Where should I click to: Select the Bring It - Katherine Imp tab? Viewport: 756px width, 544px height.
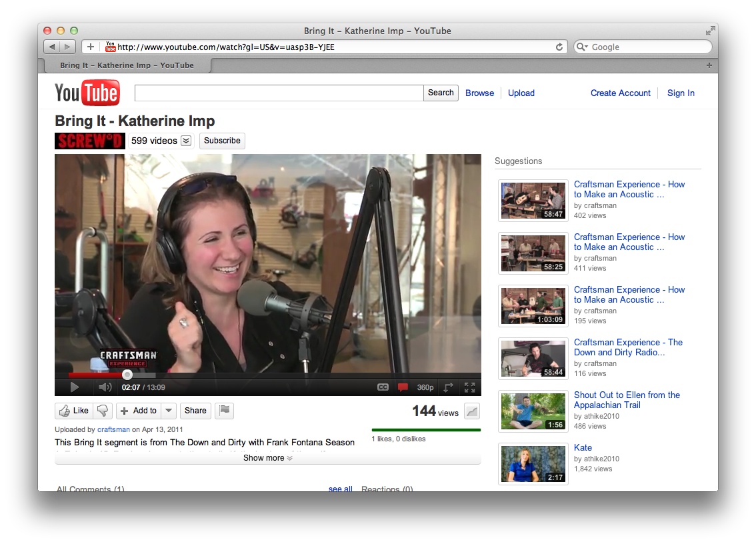coord(127,65)
